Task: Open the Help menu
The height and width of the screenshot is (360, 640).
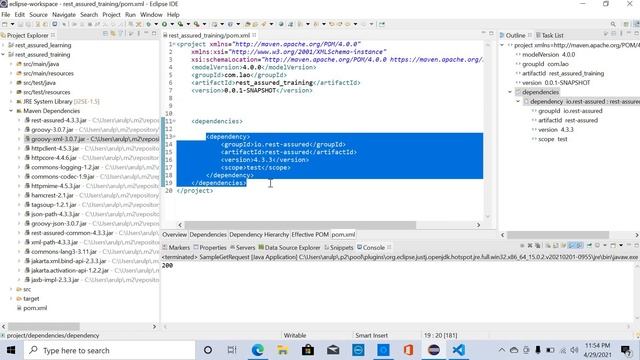Action: point(173,14)
